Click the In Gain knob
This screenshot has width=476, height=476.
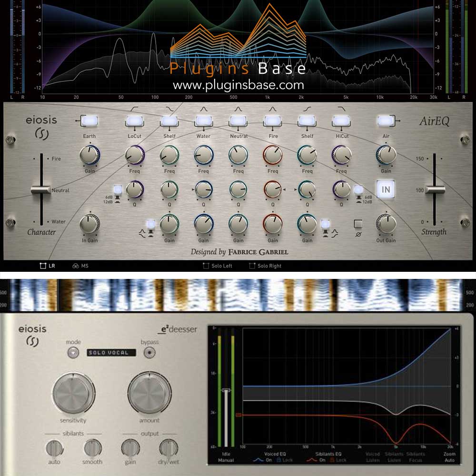[89, 224]
